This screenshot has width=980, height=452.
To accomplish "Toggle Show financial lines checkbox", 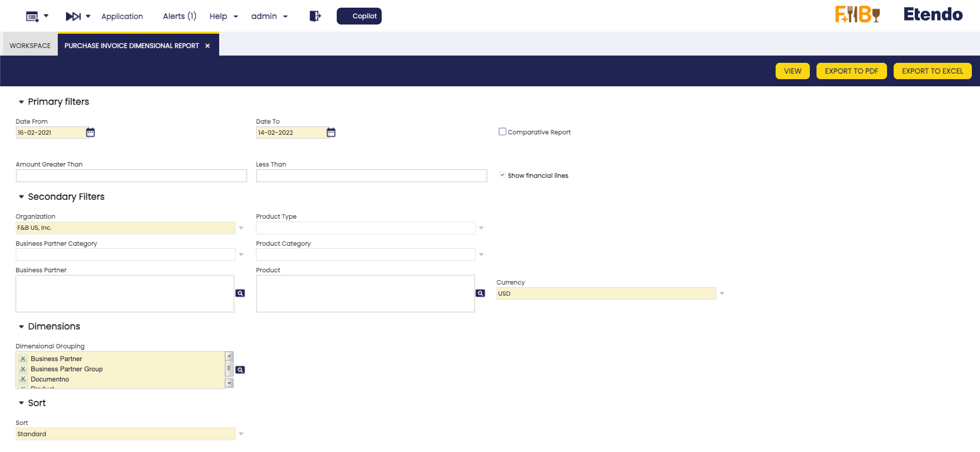I will [x=502, y=175].
